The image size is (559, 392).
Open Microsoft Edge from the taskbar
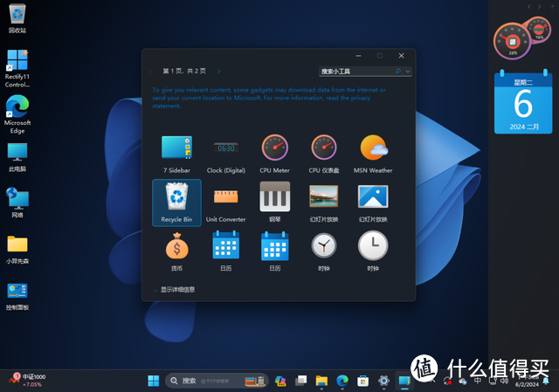pos(342,381)
